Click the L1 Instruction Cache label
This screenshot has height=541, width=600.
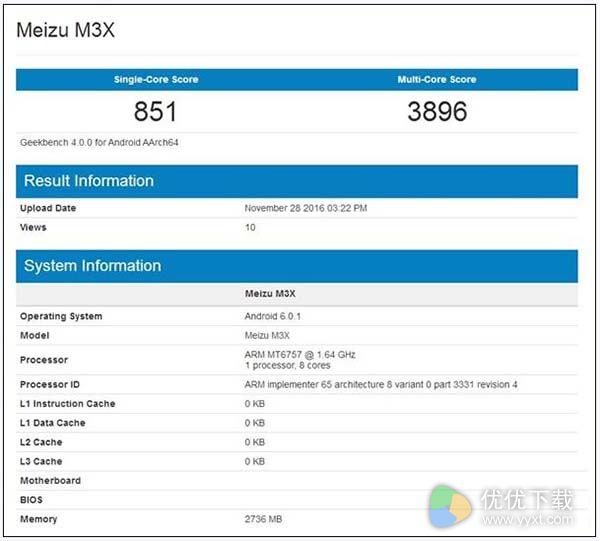pyautogui.click(x=68, y=404)
